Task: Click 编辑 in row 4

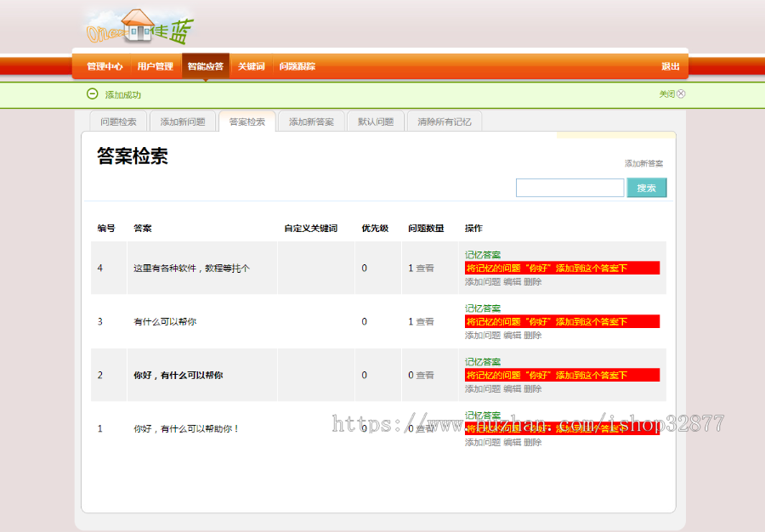Action: click(x=513, y=282)
